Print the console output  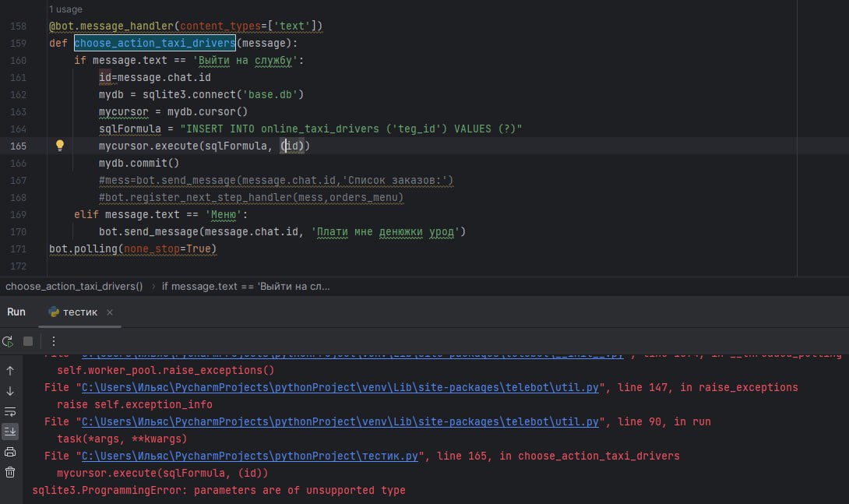(10, 452)
